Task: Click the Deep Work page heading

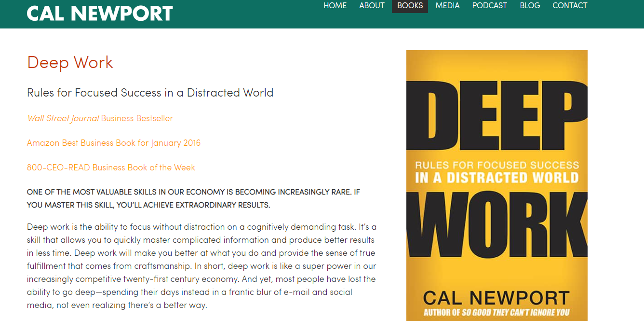Action: 70,62
